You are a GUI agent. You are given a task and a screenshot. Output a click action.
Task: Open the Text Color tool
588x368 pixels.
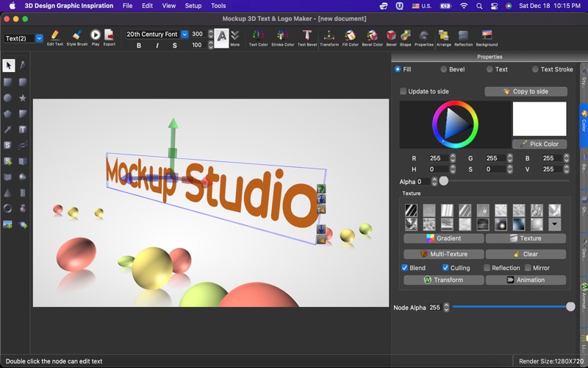click(x=259, y=38)
